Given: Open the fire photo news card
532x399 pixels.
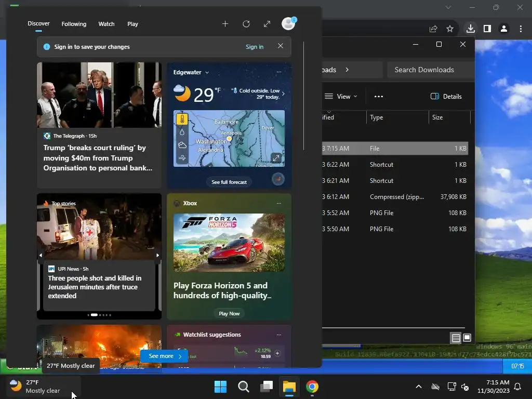Looking at the screenshot, I should [99, 346].
